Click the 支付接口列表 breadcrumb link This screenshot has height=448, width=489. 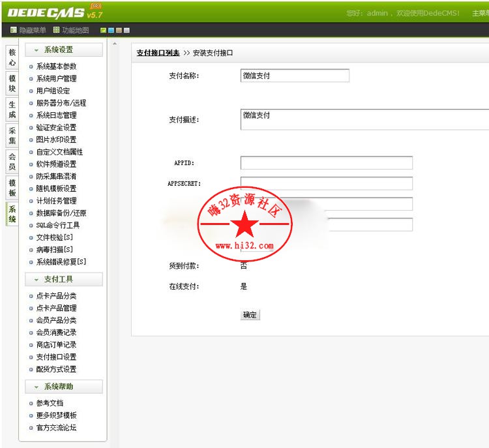(158, 53)
